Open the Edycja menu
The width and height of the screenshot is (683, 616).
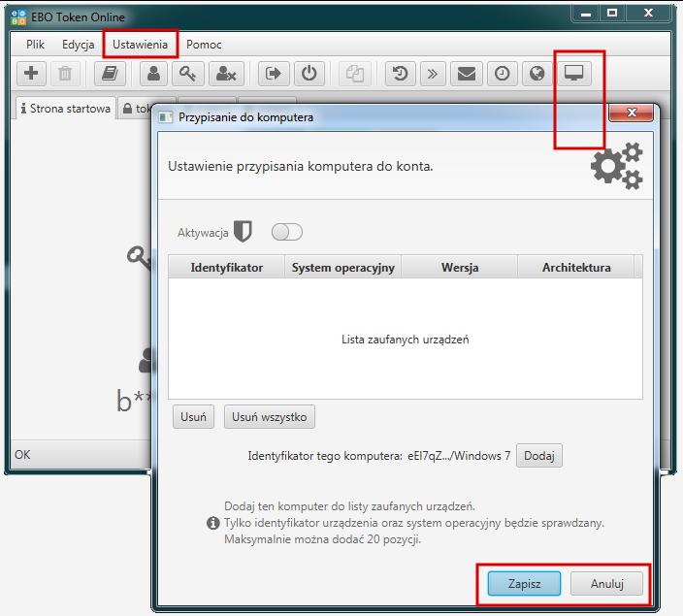78,45
